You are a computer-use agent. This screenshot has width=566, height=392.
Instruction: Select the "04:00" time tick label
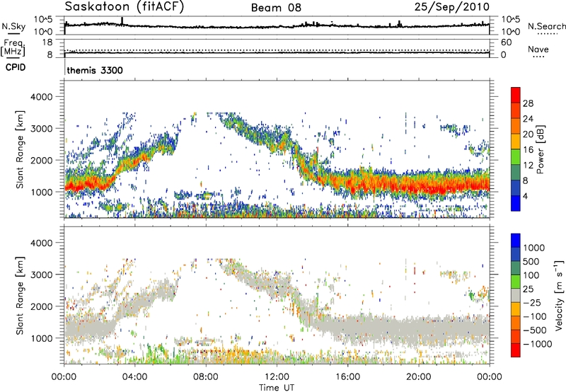(x=135, y=377)
